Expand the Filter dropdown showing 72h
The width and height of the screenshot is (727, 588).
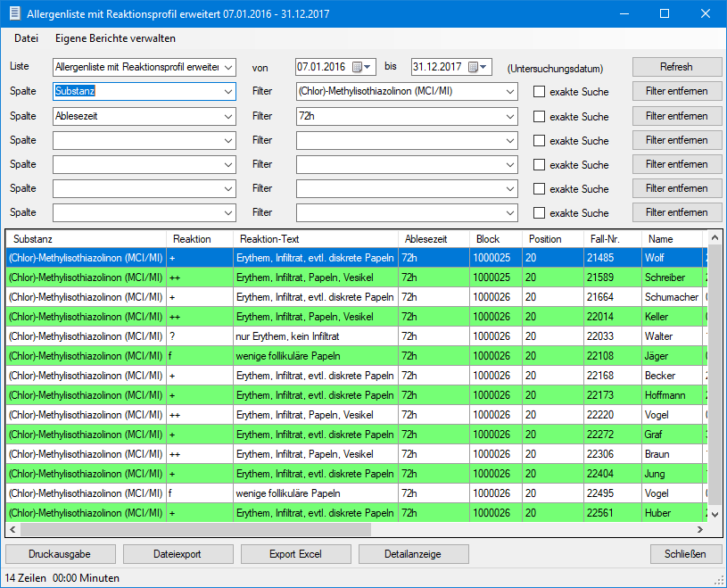click(509, 116)
